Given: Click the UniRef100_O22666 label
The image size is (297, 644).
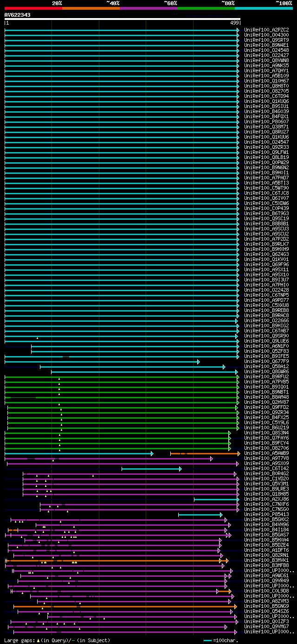Looking at the screenshot, I should point(266,321).
